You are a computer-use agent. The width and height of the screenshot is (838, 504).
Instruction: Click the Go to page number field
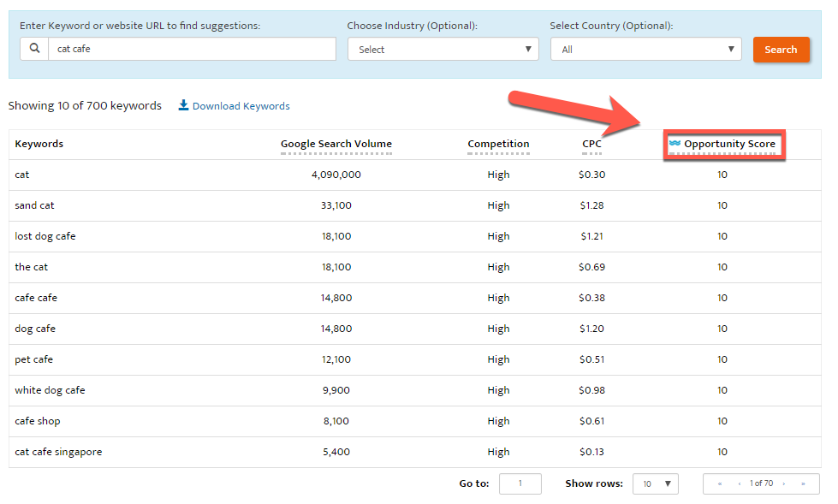(x=520, y=484)
